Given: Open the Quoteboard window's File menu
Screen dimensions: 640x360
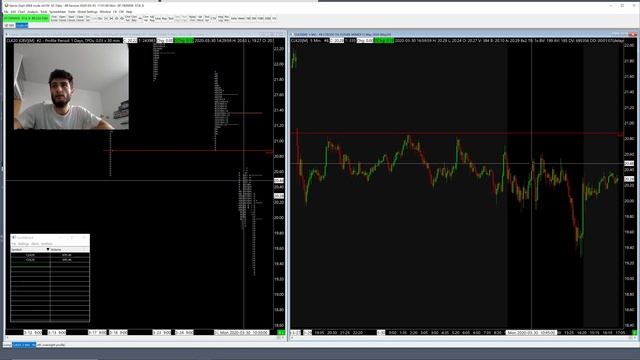Looking at the screenshot, I should (x=13, y=244).
